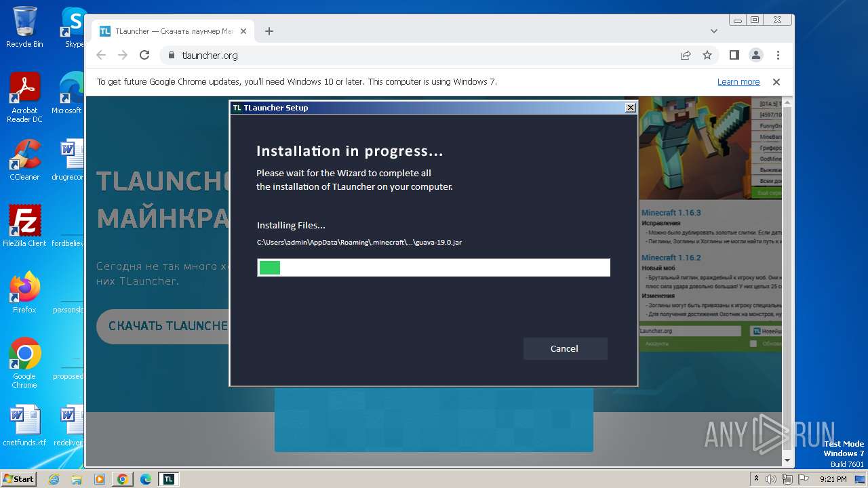Viewport: 868px width, 488px height.
Task: Open Internet Explorer from the taskbar
Action: (54, 479)
